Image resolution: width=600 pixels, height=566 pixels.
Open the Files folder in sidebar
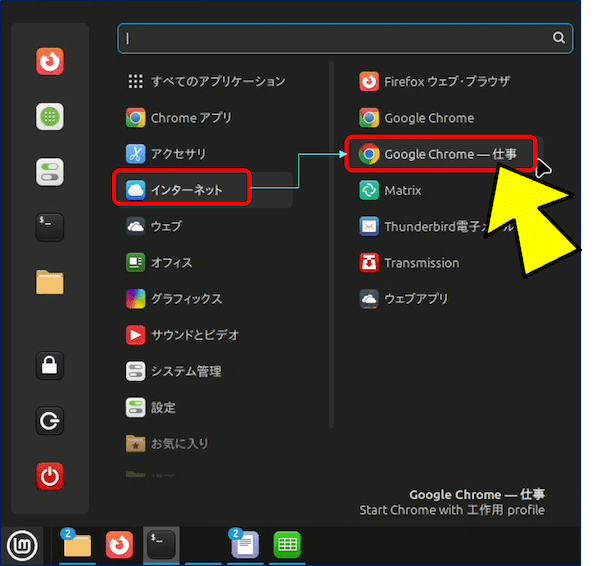(x=50, y=282)
